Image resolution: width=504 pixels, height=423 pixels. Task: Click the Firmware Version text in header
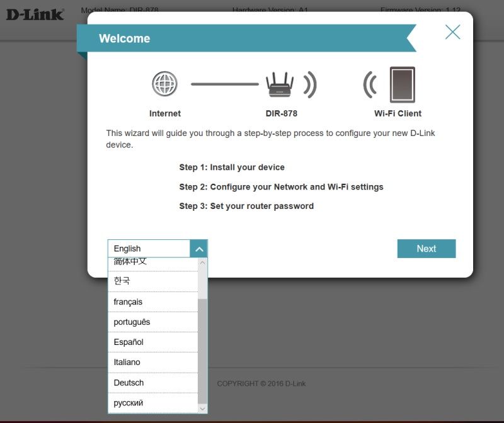click(420, 10)
